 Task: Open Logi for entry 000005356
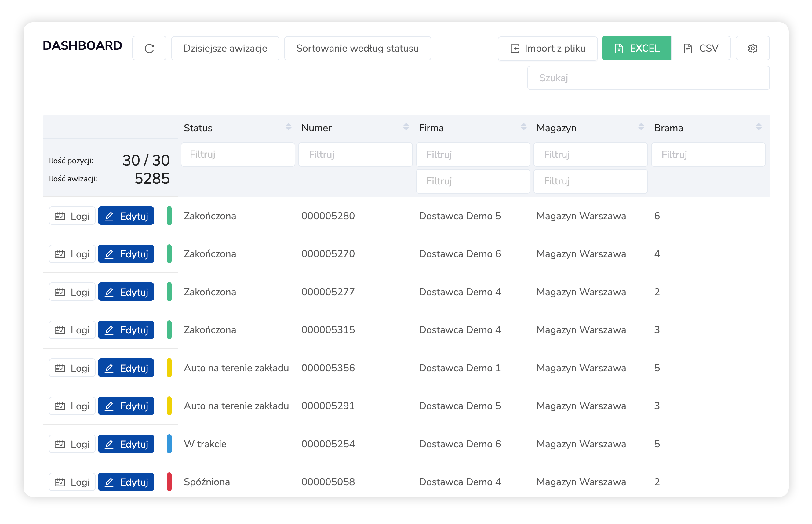tap(72, 368)
